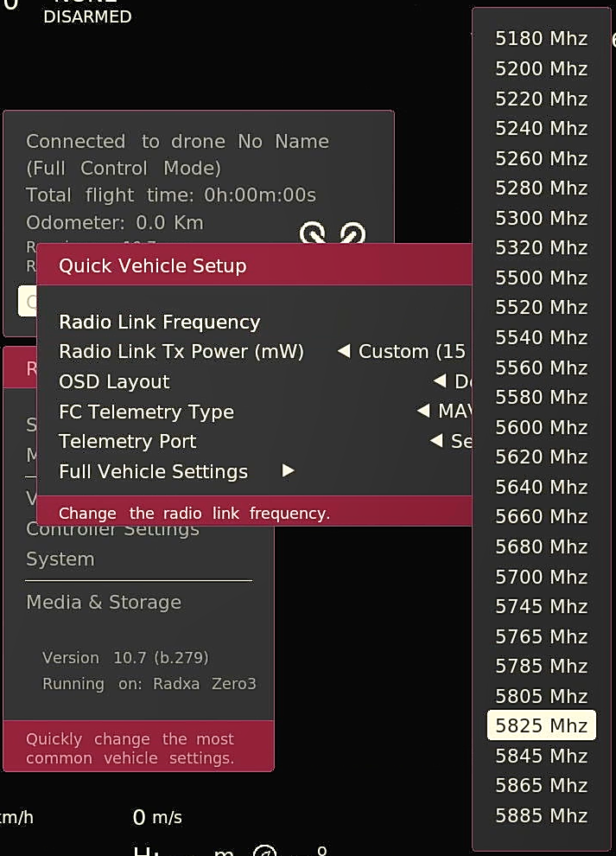Expand the Full Vehicle Settings submenu
Screen dimensions: 616x856
click(x=153, y=472)
